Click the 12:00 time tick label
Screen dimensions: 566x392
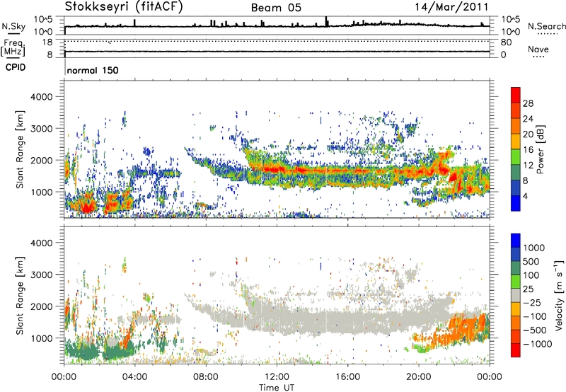[x=277, y=377]
